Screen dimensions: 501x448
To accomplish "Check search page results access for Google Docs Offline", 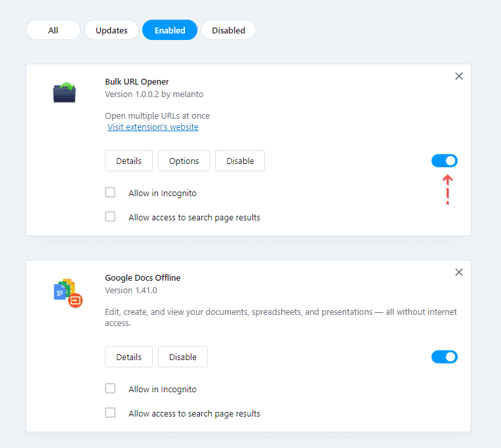I will (110, 413).
